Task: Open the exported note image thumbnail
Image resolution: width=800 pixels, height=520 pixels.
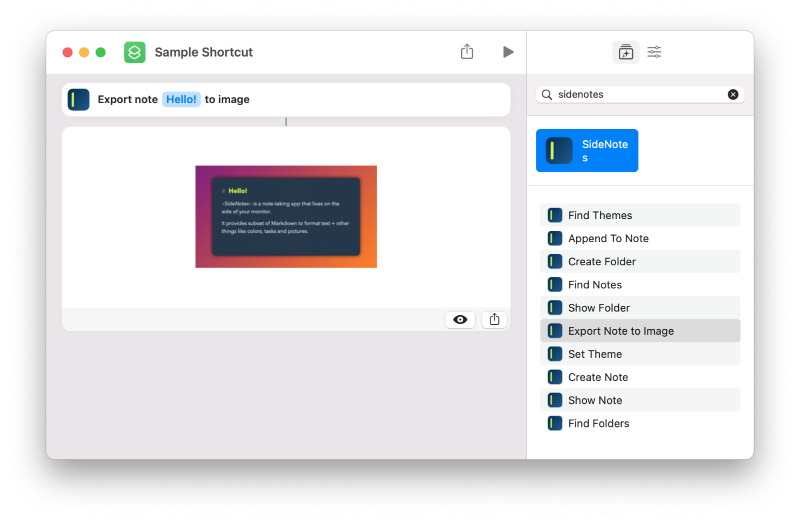Action: (x=286, y=216)
